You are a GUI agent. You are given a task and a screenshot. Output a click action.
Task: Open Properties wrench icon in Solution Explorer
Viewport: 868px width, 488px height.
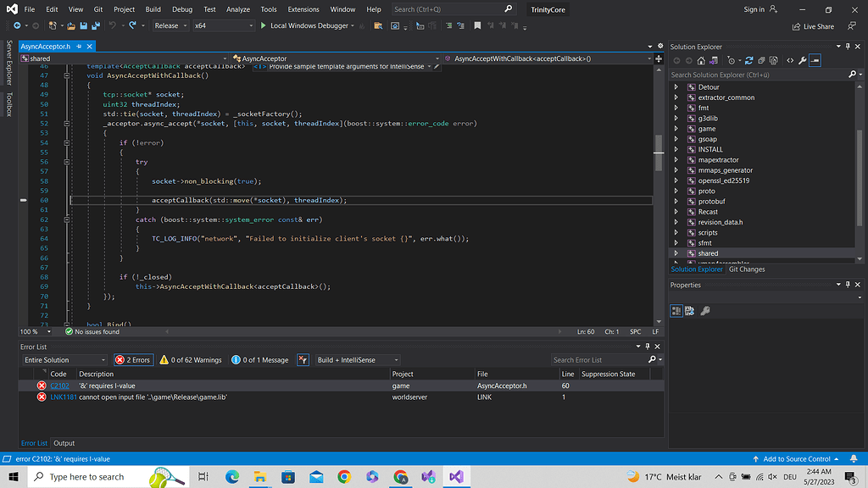802,60
